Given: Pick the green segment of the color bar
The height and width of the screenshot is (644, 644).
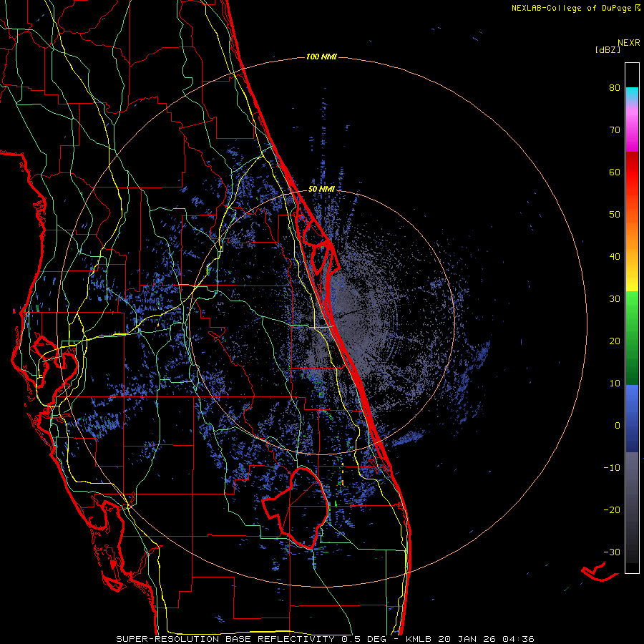Looking at the screenshot, I should 632,338.
